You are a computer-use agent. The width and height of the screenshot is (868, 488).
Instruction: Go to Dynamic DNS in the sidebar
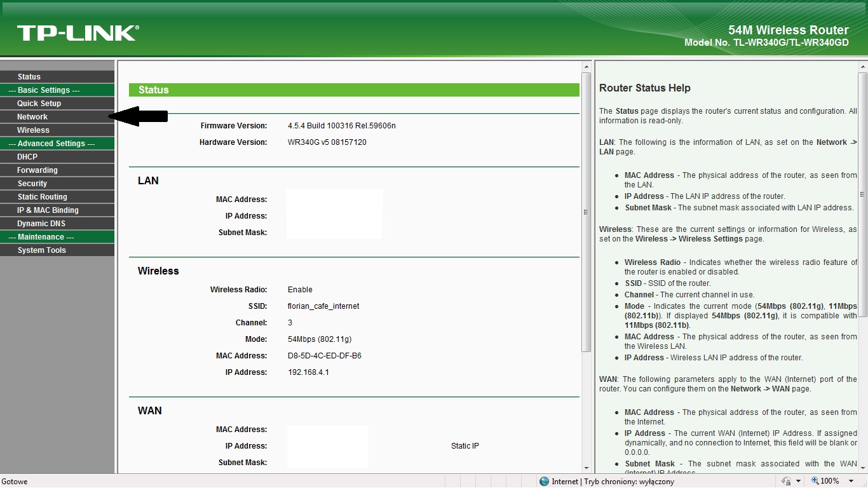[57, 224]
